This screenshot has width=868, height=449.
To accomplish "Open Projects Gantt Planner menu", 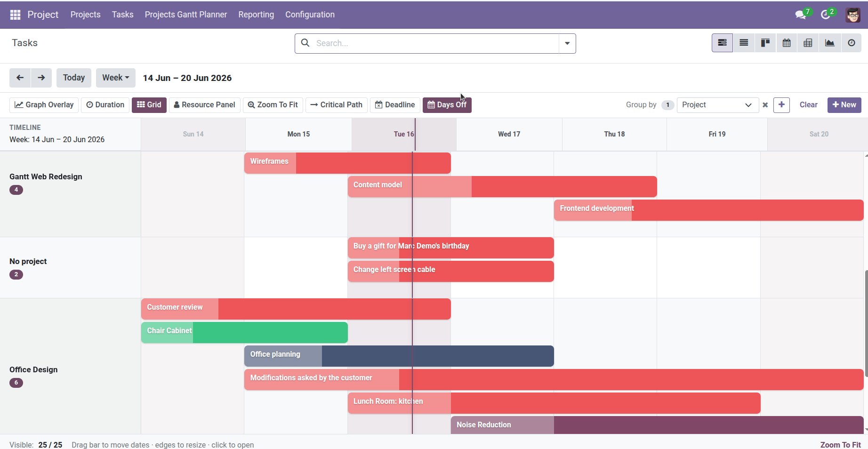I will (x=186, y=15).
